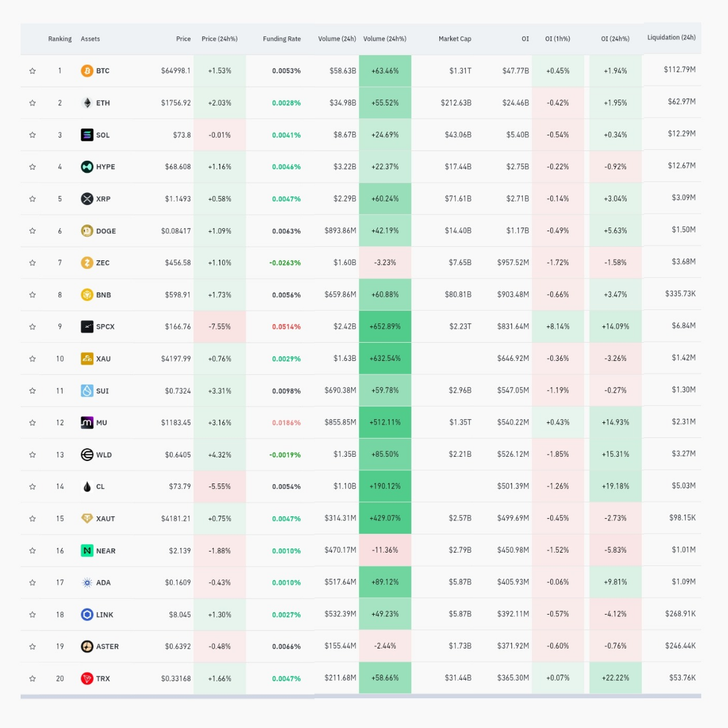728x728 pixels.
Task: Click BTC price $64998.1
Action: point(176,71)
